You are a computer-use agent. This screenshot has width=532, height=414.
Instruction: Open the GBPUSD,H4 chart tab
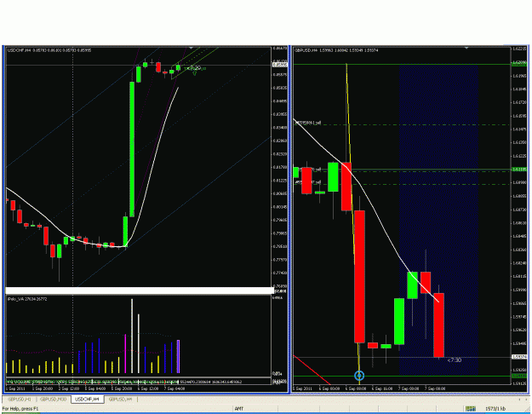pos(120,400)
